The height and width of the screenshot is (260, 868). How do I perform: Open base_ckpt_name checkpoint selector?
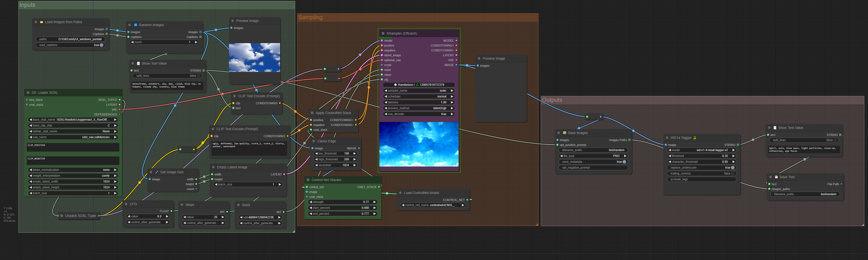coord(73,120)
